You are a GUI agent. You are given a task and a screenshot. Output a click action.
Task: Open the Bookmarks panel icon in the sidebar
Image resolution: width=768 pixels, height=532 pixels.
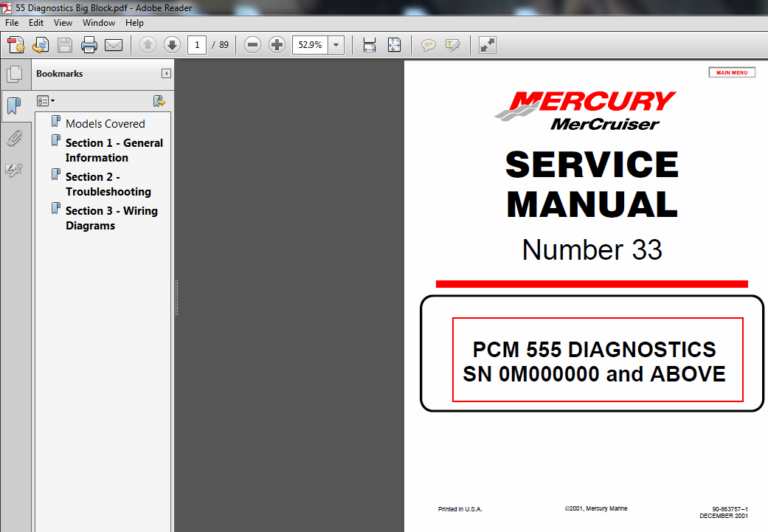[x=15, y=106]
